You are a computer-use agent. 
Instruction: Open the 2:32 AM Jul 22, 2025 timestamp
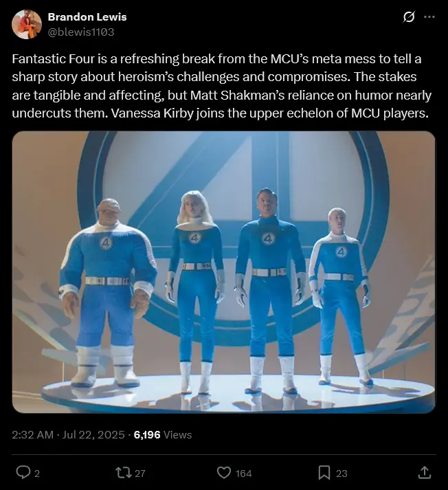[68, 435]
